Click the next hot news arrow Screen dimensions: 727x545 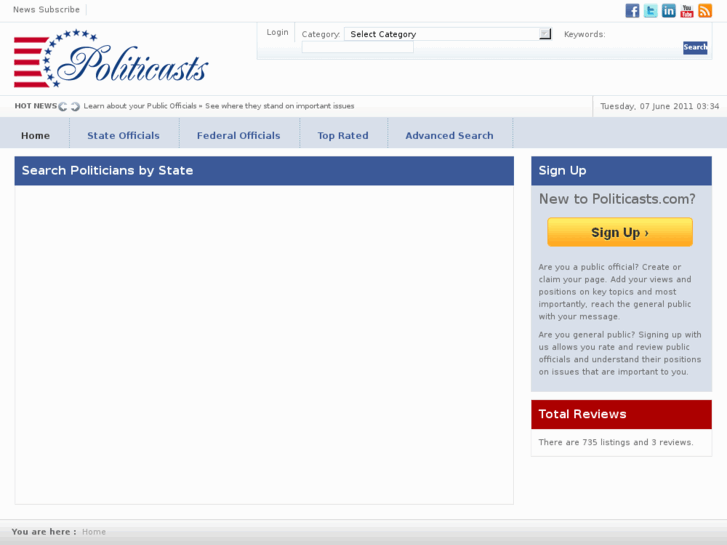[75, 106]
